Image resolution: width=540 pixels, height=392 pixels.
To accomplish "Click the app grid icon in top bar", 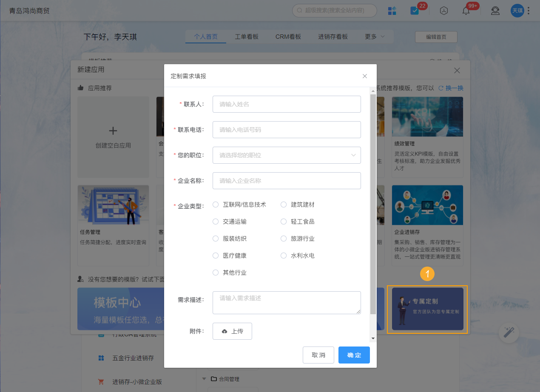I will point(392,11).
